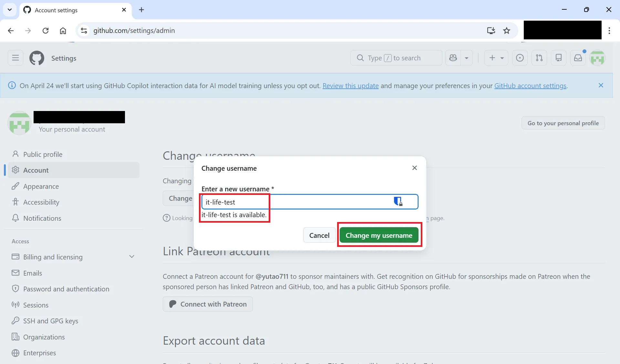Bookmark this page with star icon
Image resolution: width=620 pixels, height=364 pixels.
tap(506, 31)
